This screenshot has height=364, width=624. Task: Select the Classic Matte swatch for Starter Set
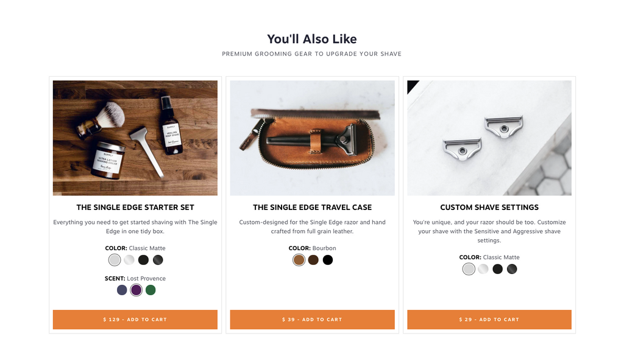point(115,260)
